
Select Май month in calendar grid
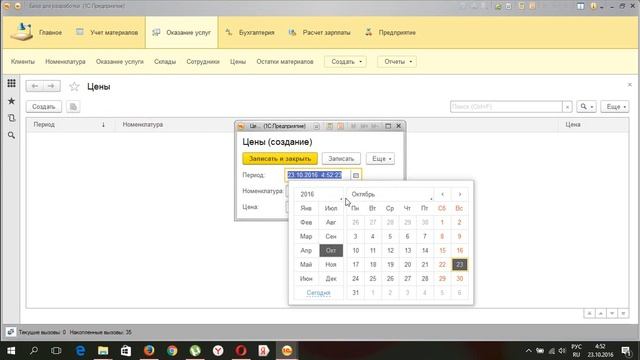point(306,264)
